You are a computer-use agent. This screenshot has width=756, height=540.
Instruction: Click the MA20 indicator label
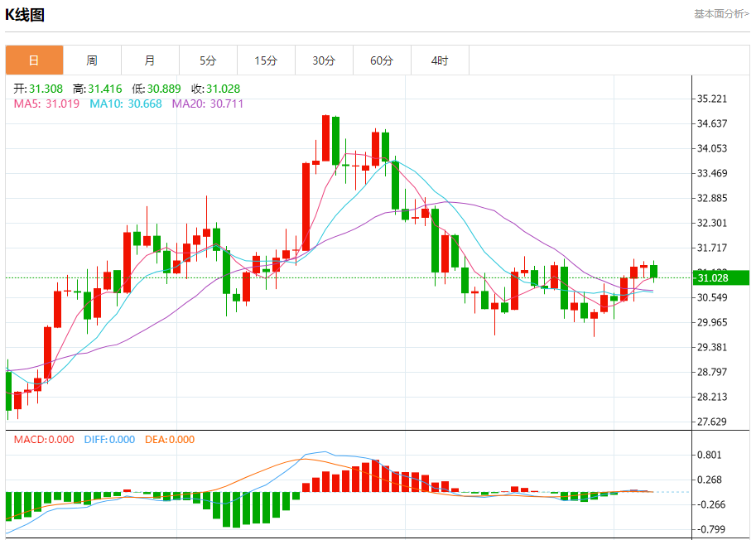click(x=208, y=104)
